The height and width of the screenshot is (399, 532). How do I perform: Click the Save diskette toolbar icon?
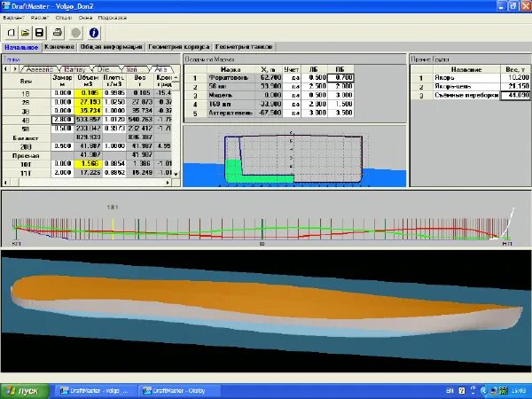click(x=39, y=33)
